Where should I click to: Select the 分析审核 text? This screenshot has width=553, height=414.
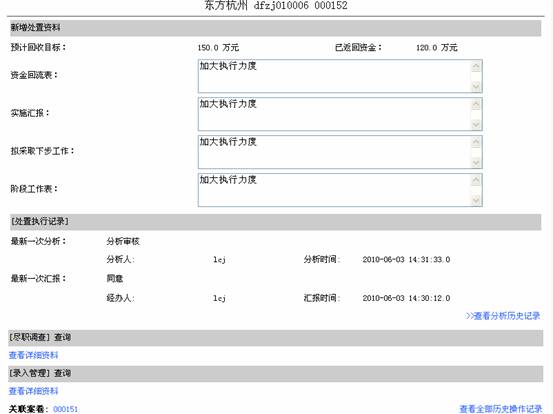[x=123, y=241]
